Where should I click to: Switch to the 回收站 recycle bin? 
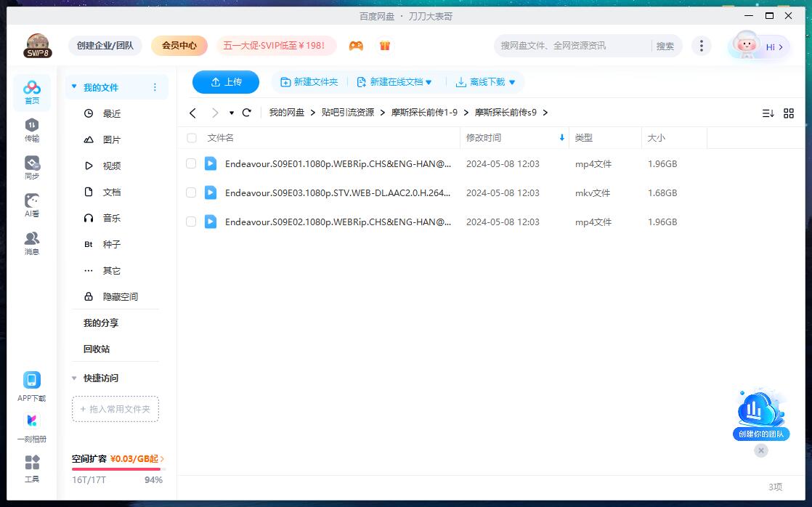[95, 349]
